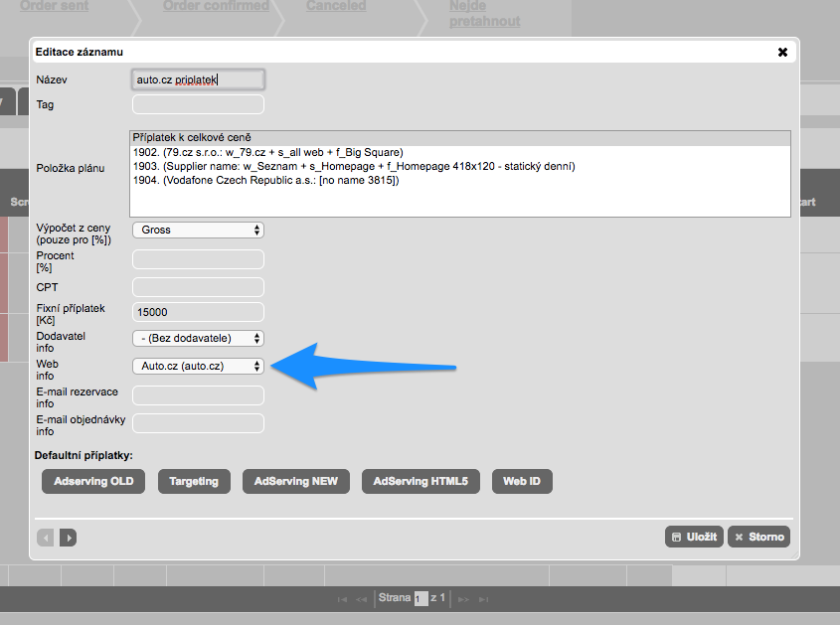840x625 pixels.
Task: Click the AdServing HTML5 button
Action: pos(420,482)
